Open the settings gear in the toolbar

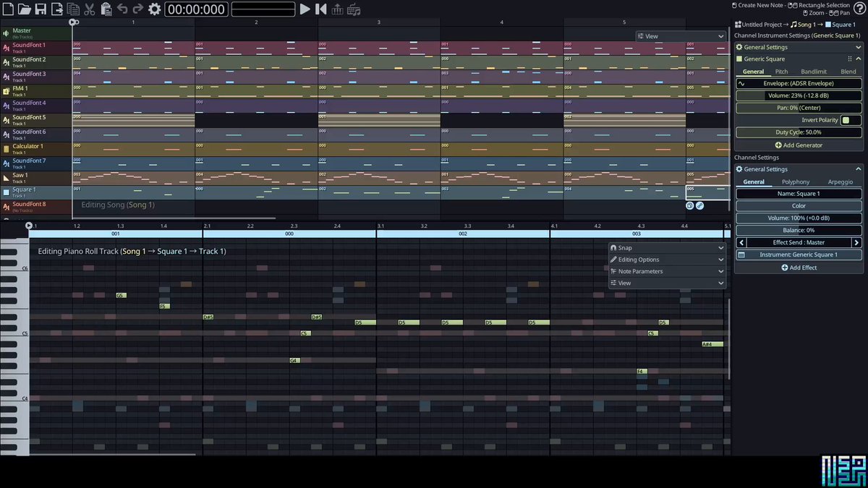(154, 9)
